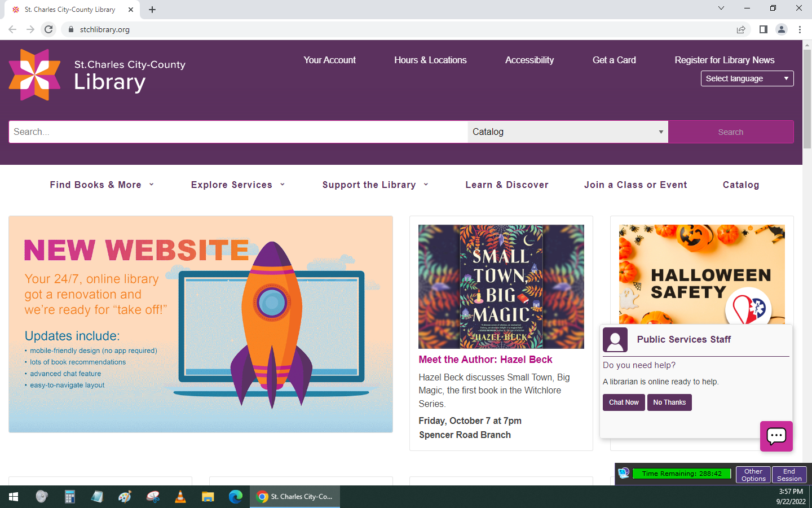Open the Windows Start menu

pos(14,497)
